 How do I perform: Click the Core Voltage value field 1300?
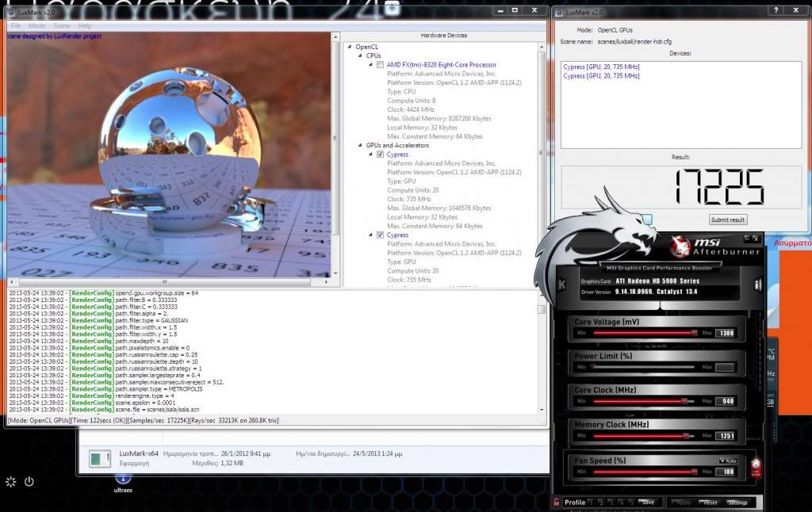(x=725, y=333)
